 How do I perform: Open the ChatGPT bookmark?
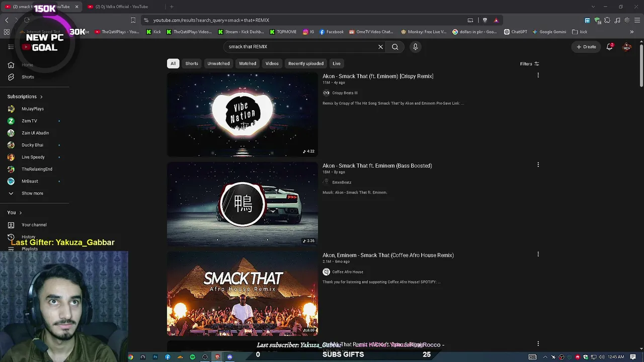point(515,32)
